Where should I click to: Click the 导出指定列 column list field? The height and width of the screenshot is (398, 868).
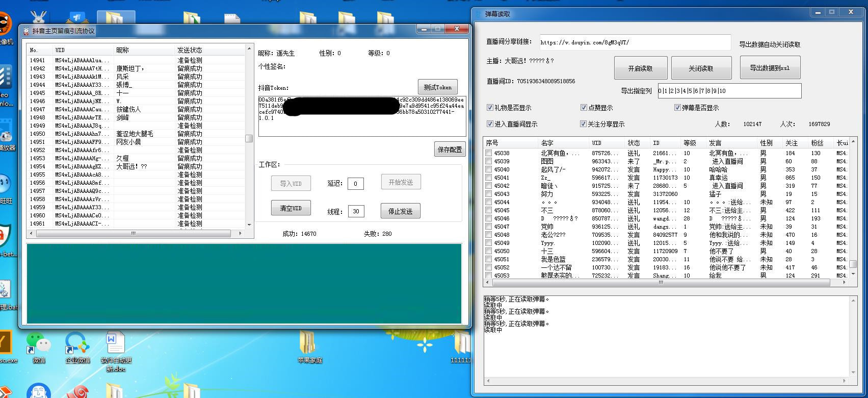(x=729, y=91)
